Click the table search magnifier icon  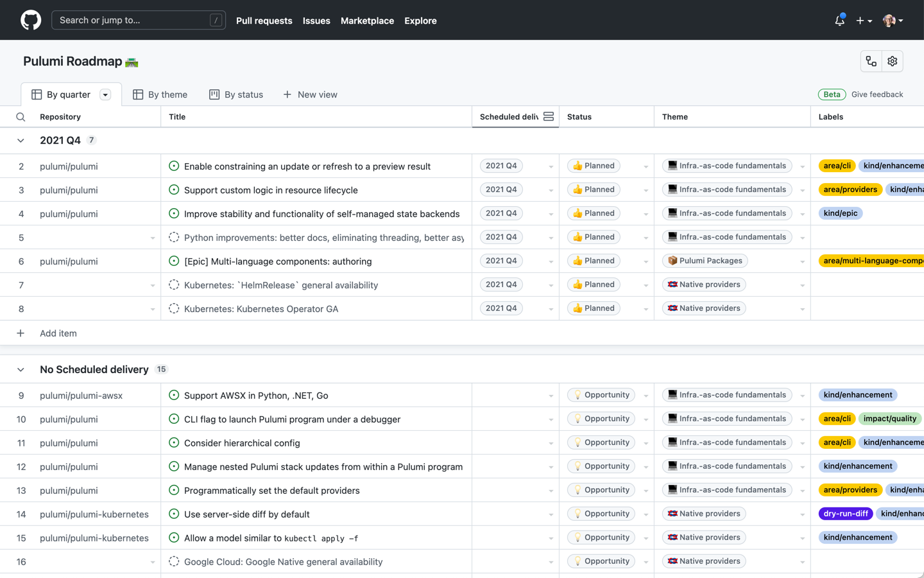click(x=21, y=117)
